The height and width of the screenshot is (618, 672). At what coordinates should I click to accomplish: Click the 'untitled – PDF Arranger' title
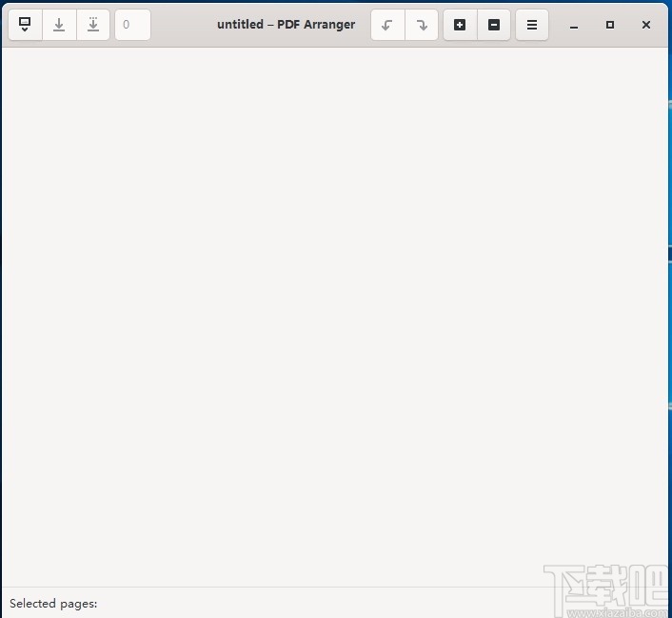[x=286, y=25]
